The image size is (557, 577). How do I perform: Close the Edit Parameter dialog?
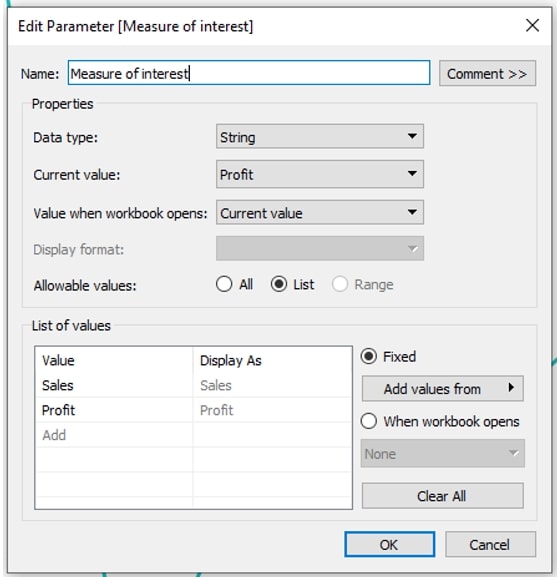pyautogui.click(x=532, y=26)
